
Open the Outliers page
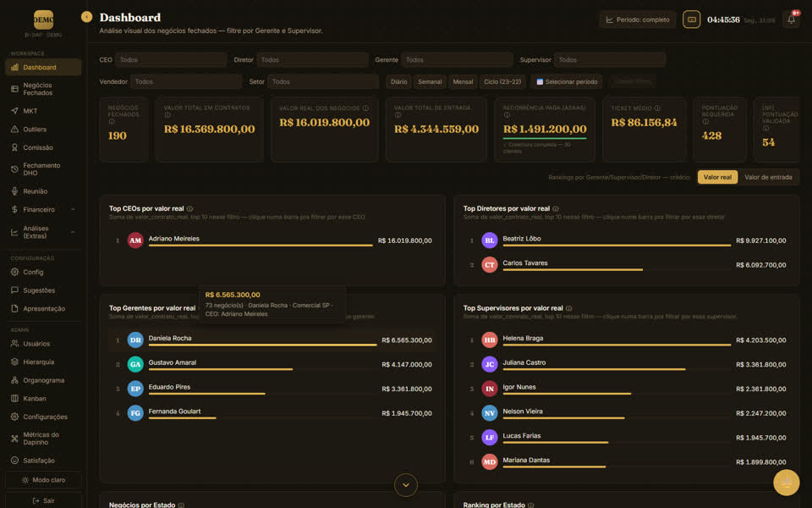43,129
